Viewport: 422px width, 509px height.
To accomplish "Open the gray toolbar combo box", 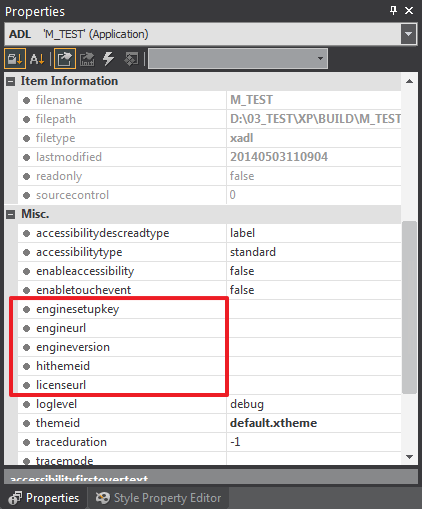I will click(x=238, y=59).
